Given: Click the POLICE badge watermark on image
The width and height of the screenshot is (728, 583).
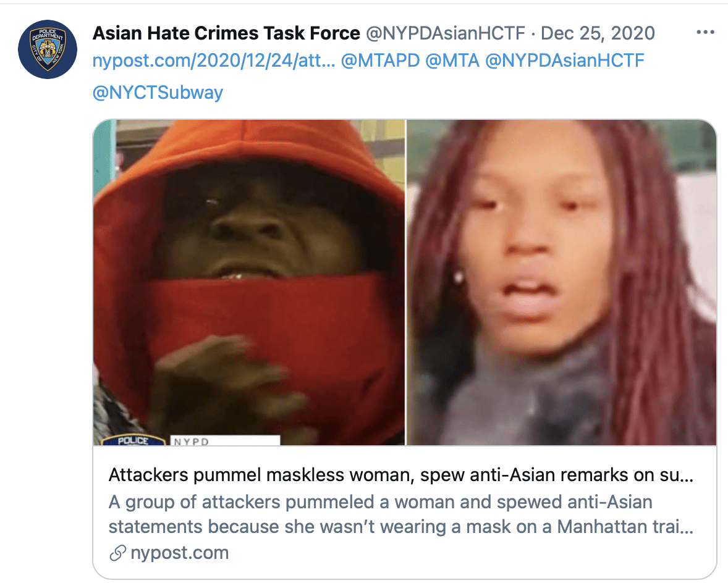Looking at the screenshot, I should pos(133,440).
